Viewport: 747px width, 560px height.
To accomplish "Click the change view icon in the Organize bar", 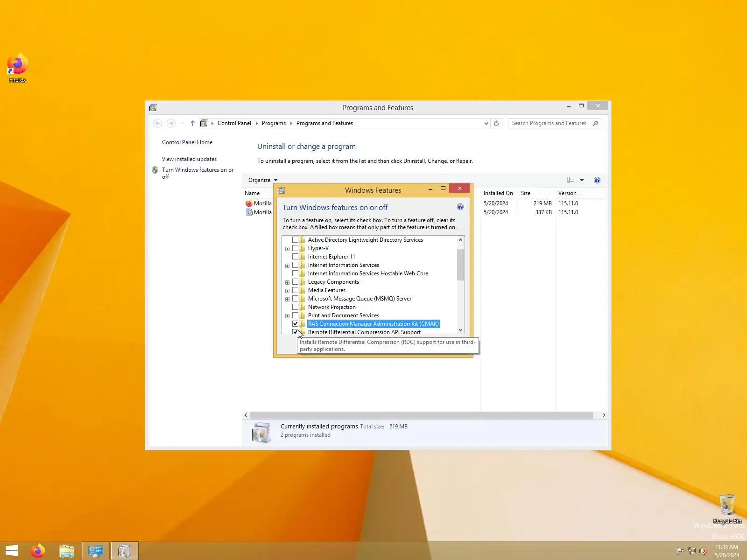I will (571, 180).
